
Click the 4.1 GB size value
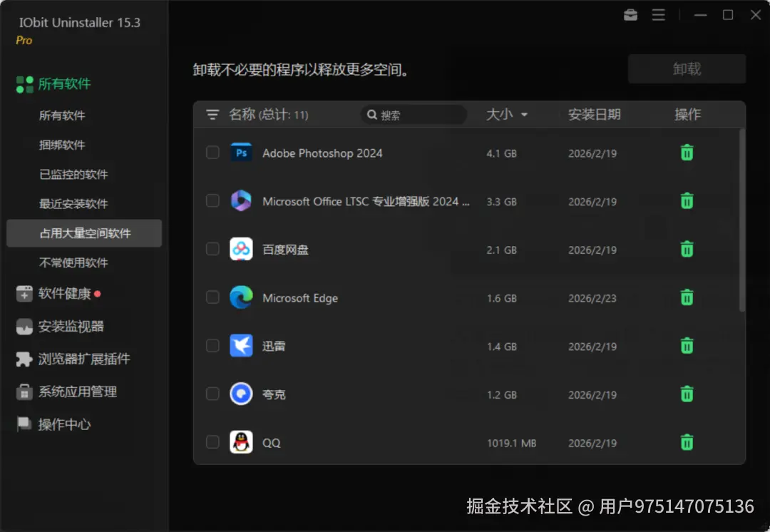[x=501, y=153]
